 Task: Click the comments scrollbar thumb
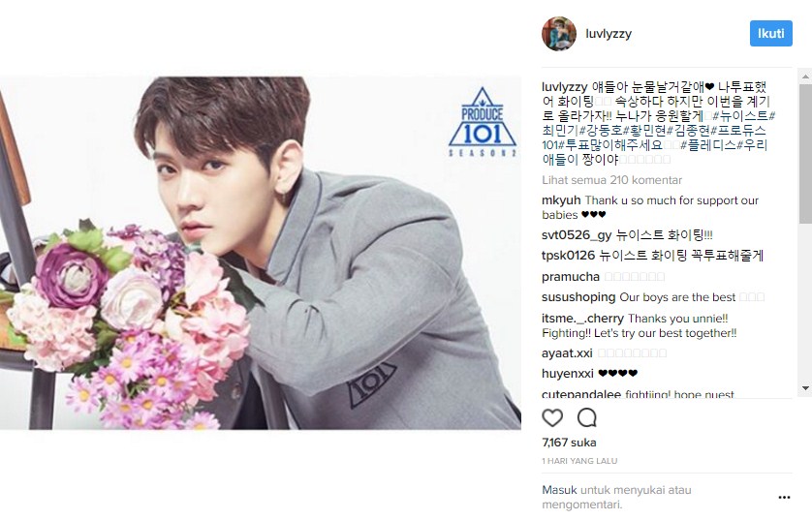click(805, 154)
